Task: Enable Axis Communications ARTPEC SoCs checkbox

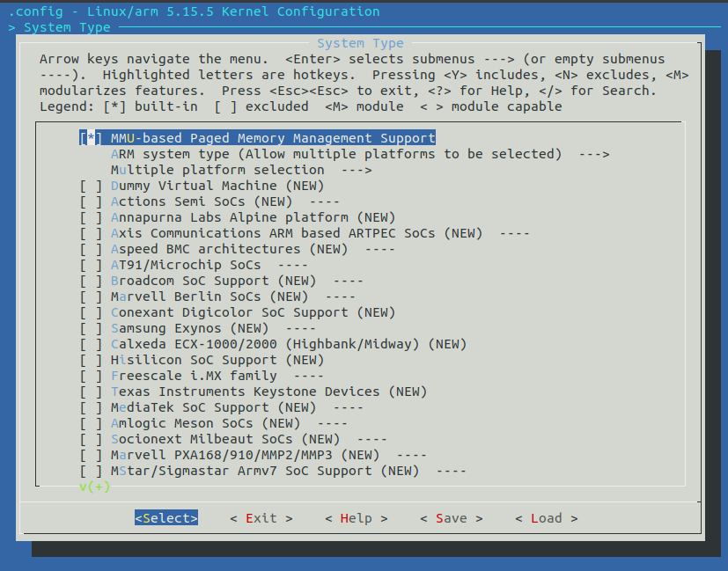Action: pos(91,233)
